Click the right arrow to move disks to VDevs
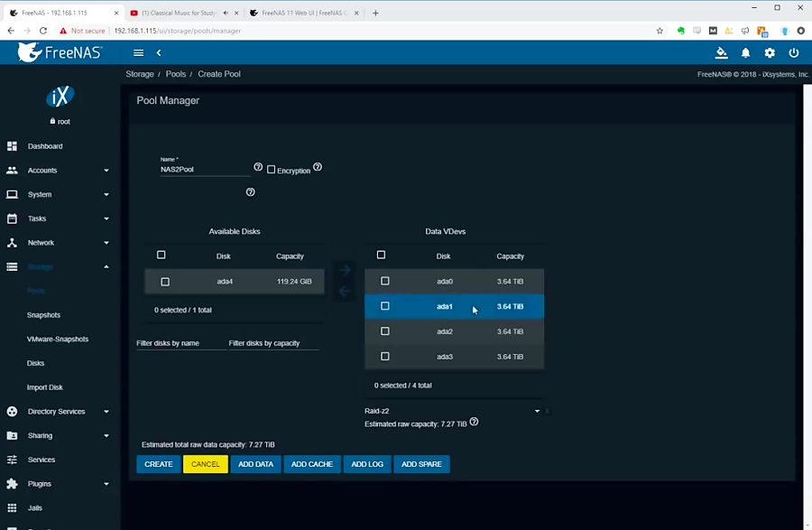This screenshot has height=530, width=812. (x=344, y=269)
